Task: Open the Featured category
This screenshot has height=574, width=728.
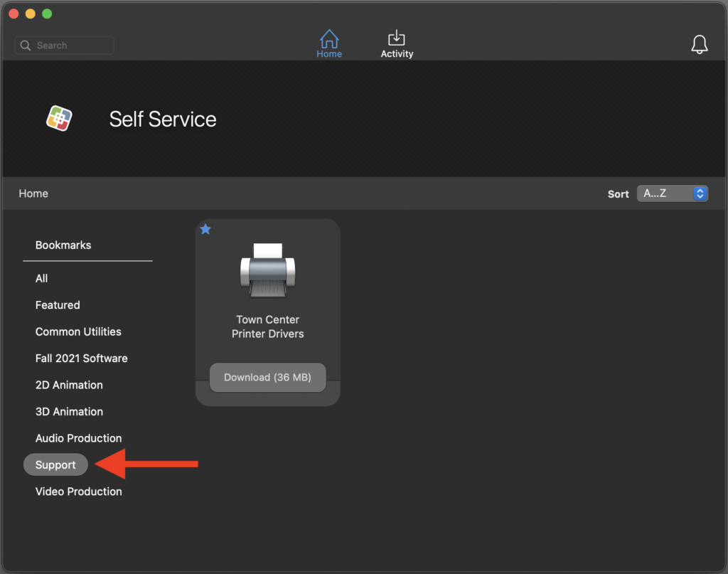Action: (58, 305)
